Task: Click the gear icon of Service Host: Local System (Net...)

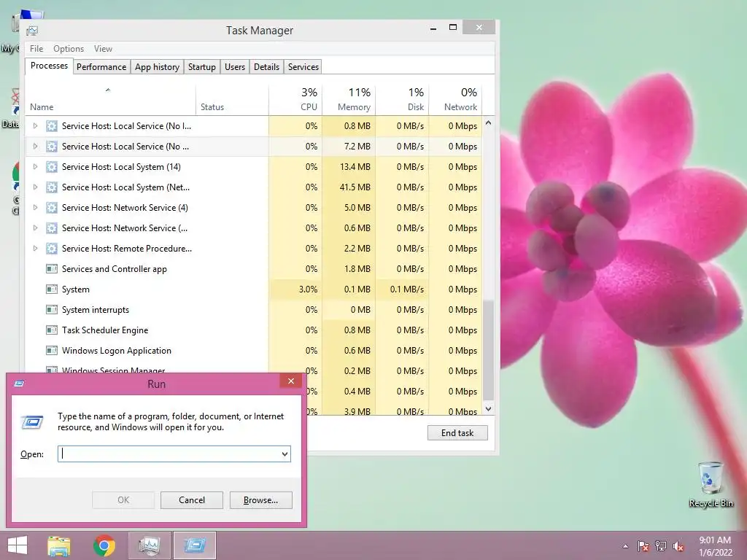Action: click(52, 187)
